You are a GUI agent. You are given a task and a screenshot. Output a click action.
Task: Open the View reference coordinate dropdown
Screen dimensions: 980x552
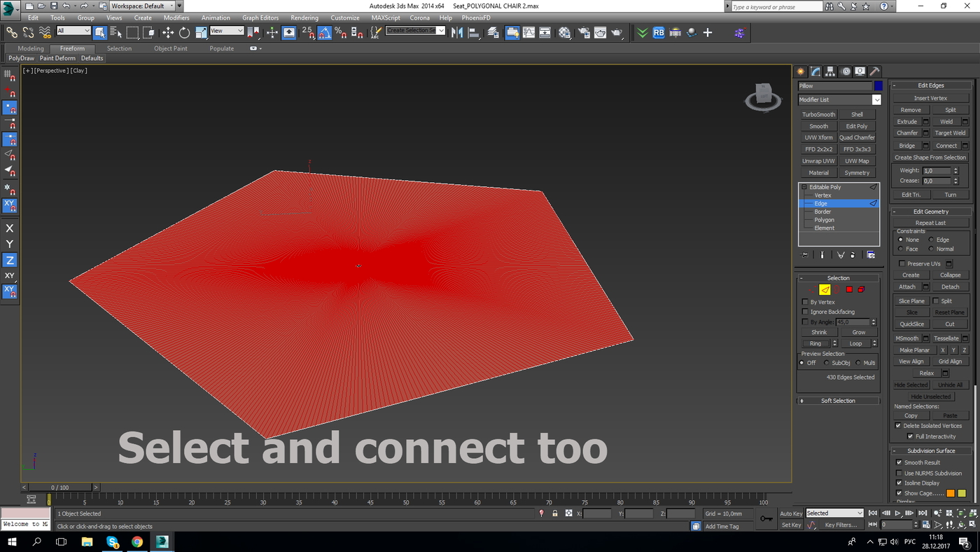pyautogui.click(x=227, y=31)
